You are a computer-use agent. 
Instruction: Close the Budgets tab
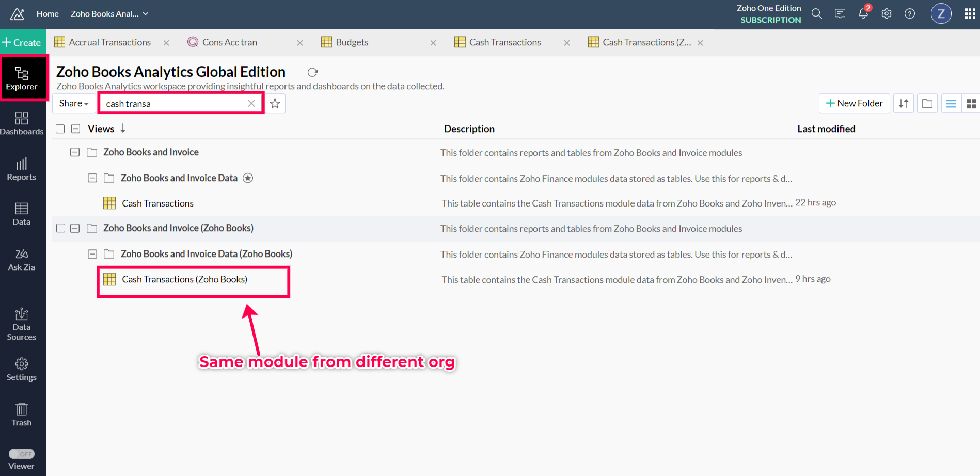433,43
